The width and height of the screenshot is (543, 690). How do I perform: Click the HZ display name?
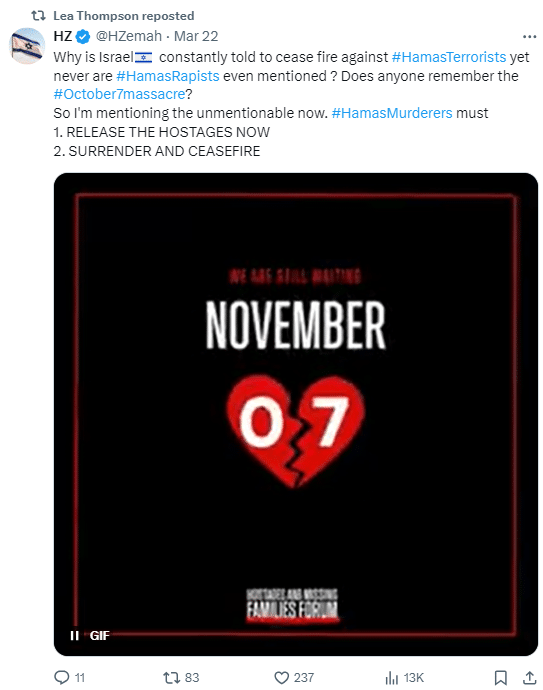[62, 36]
